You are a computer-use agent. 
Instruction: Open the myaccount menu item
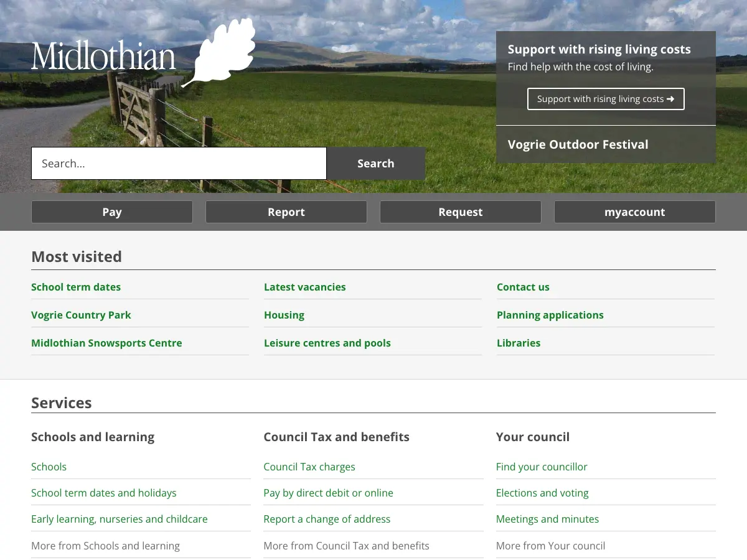(x=635, y=212)
